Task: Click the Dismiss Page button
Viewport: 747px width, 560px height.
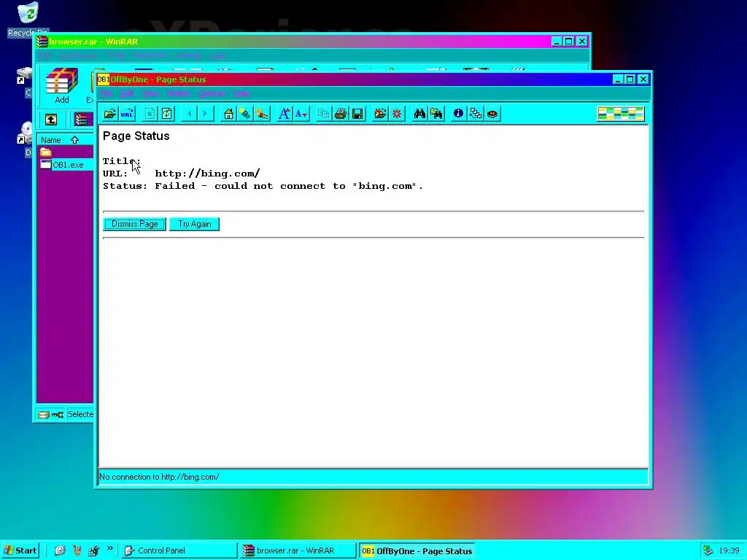Action: 134,224
